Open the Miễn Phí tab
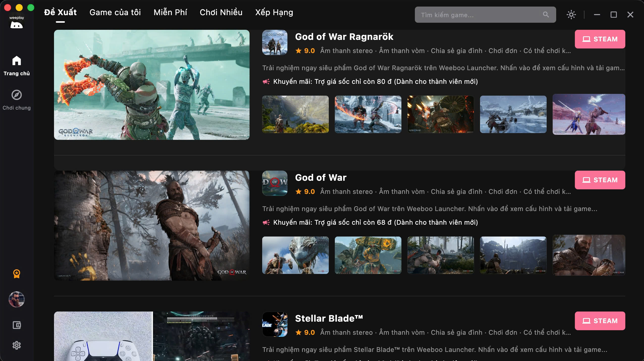Image resolution: width=644 pixels, height=361 pixels. [170, 12]
